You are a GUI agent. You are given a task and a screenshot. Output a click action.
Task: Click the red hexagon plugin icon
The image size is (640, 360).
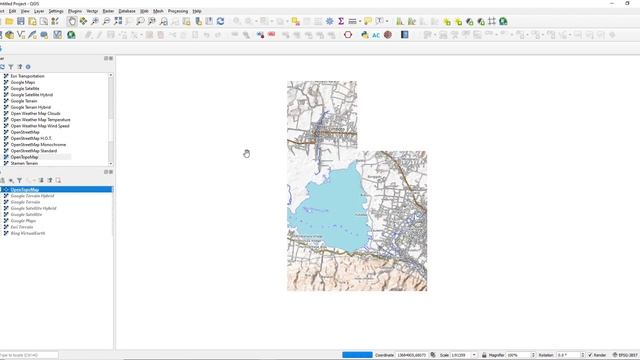348,35
